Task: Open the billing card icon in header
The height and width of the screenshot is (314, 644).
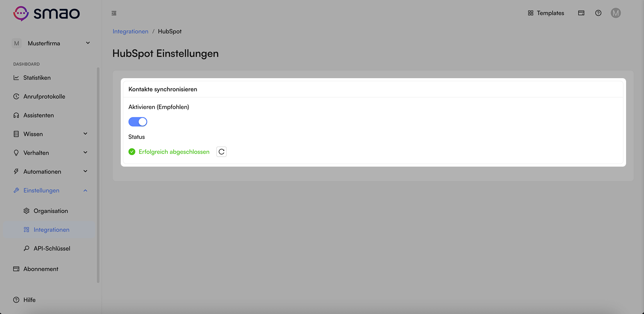Action: point(581,13)
